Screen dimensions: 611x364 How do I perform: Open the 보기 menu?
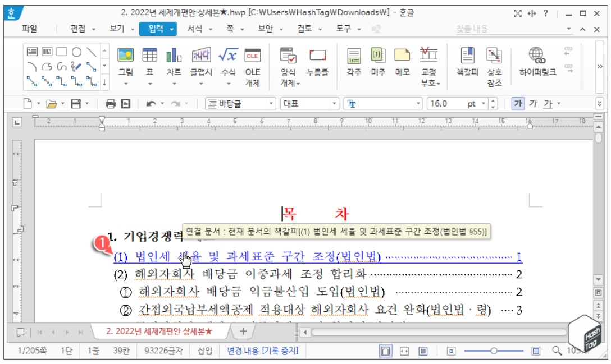pos(117,29)
